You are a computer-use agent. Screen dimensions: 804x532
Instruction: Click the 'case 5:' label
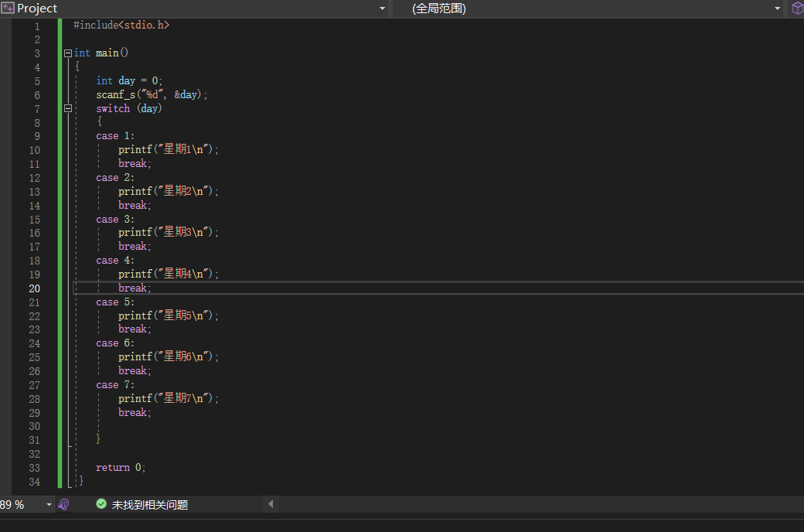115,302
